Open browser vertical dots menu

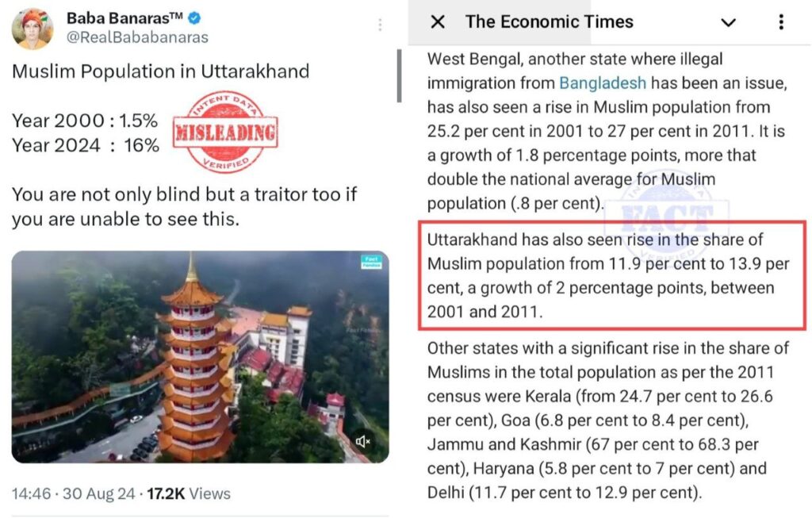coord(781,21)
